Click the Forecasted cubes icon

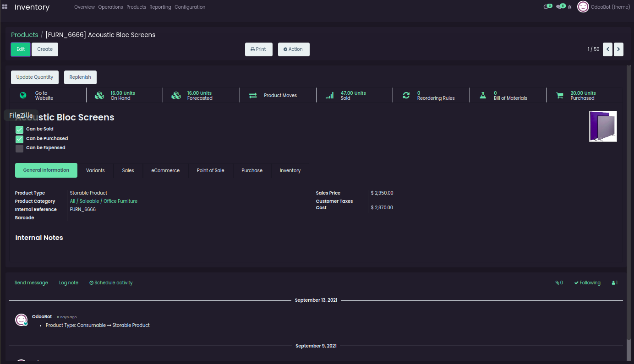(176, 95)
